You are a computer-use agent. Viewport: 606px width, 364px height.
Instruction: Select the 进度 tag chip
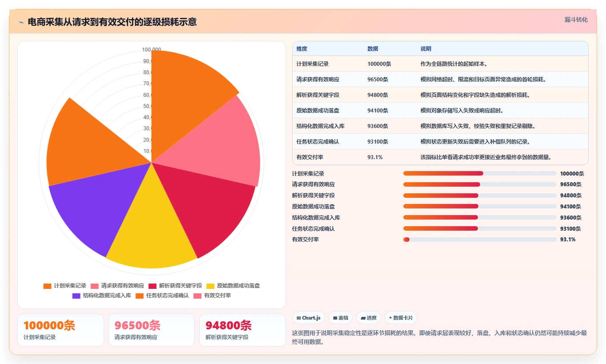tap(369, 318)
